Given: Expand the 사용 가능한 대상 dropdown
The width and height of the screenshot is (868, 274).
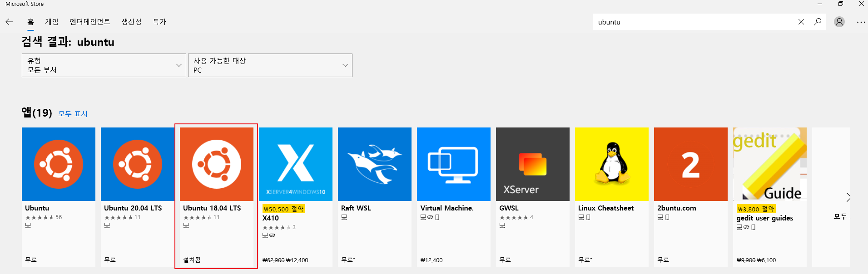Looking at the screenshot, I should [x=270, y=65].
